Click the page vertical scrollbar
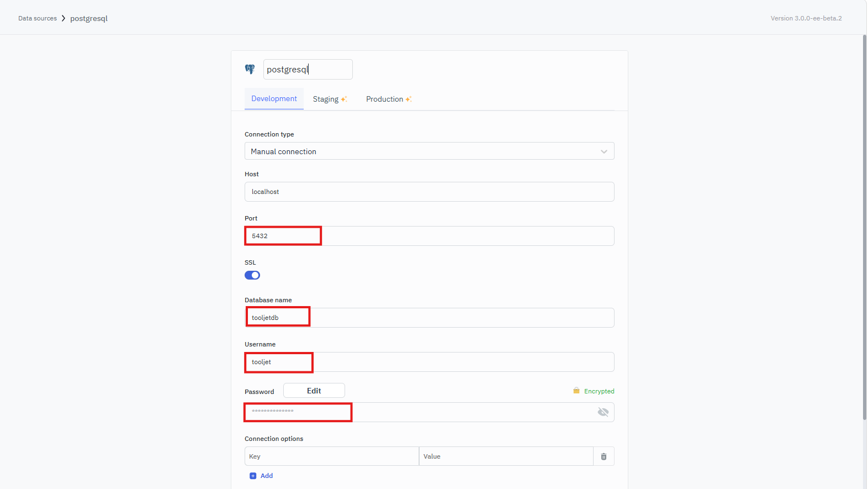The image size is (868, 489). (865, 227)
